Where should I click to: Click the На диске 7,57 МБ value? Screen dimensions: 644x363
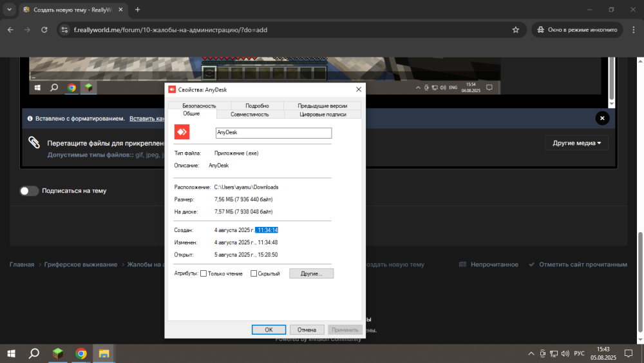pyautogui.click(x=243, y=211)
